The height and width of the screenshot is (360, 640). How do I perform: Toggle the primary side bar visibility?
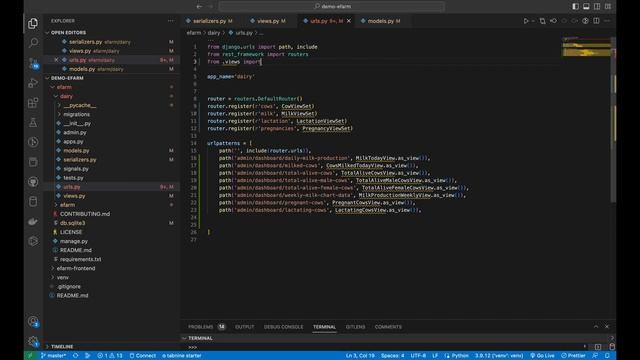pyautogui.click(x=575, y=6)
